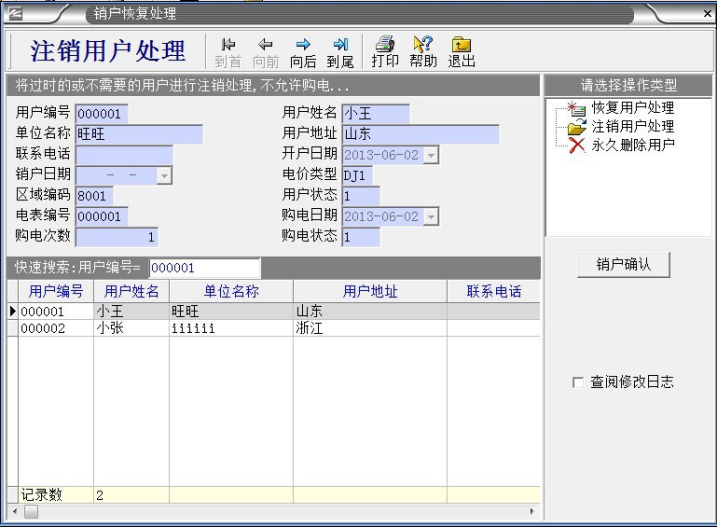Click the 到首 (go to first) toolbar icon
The height and width of the screenshot is (528, 718).
pyautogui.click(x=228, y=45)
